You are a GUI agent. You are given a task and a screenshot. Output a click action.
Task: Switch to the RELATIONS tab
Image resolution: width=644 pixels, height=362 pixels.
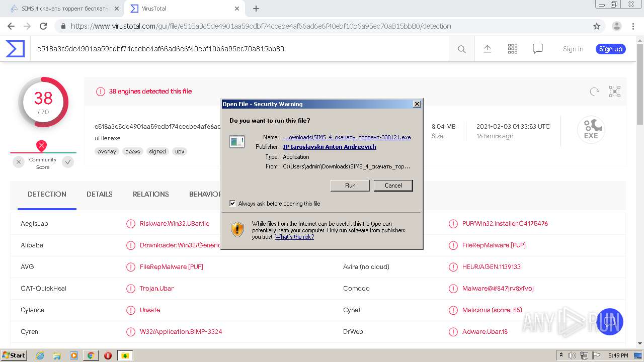151,194
